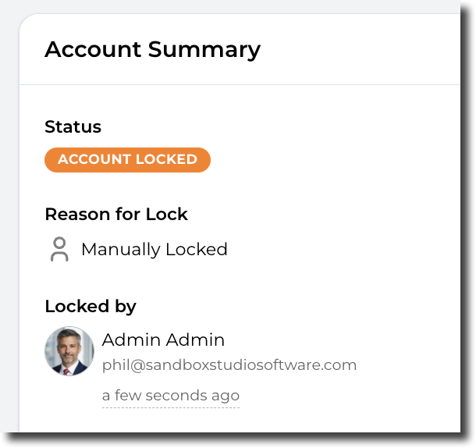This screenshot has height=448, width=476.
Task: Click the Account Summary heading
Action: coord(152,49)
